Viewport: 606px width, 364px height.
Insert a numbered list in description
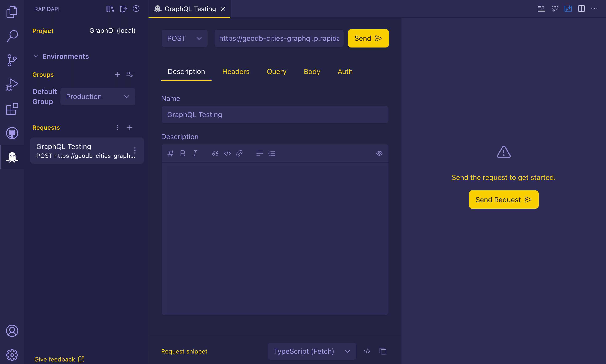272,153
